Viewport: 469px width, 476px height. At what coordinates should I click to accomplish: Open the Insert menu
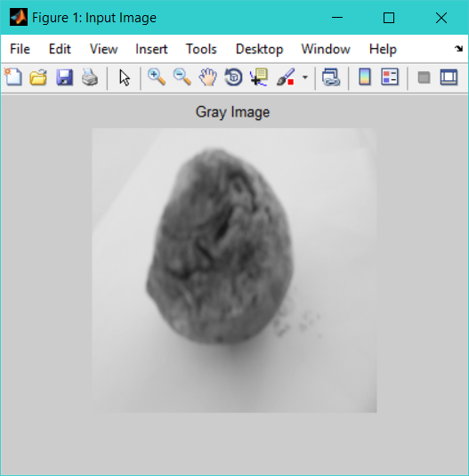[151, 49]
